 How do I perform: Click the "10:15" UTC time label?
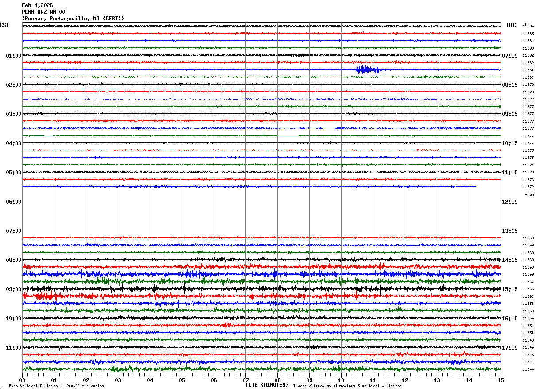[x=510, y=143]
